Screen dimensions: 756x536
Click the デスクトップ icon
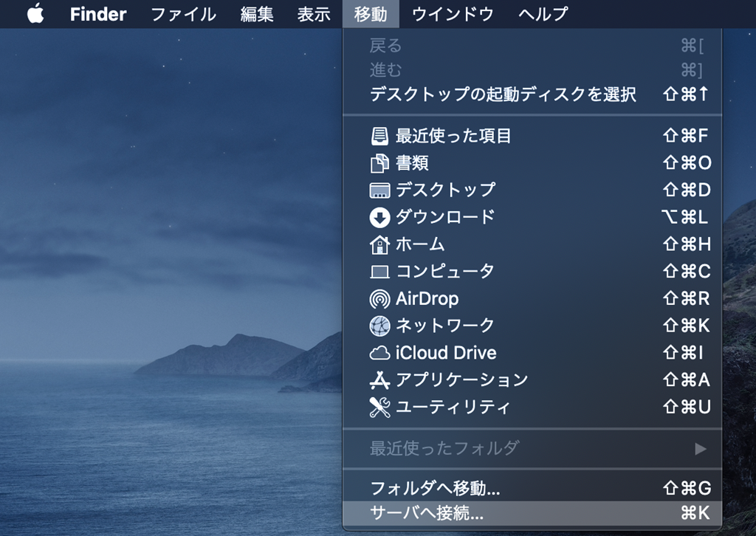tap(379, 190)
